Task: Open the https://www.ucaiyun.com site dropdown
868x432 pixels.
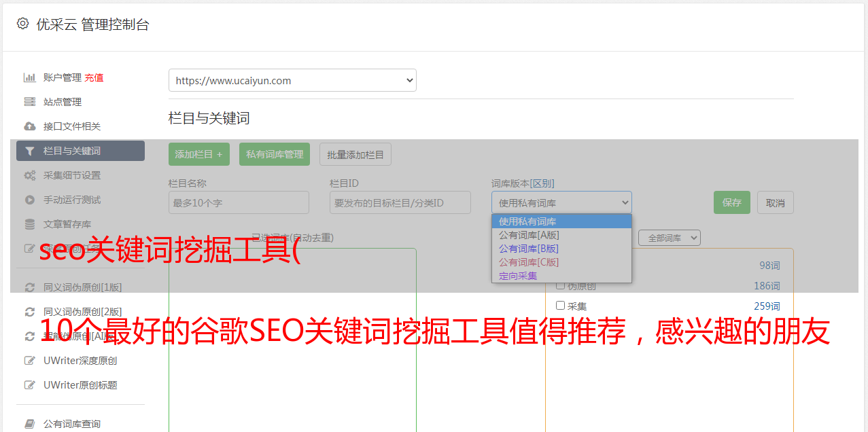Action: tap(292, 80)
